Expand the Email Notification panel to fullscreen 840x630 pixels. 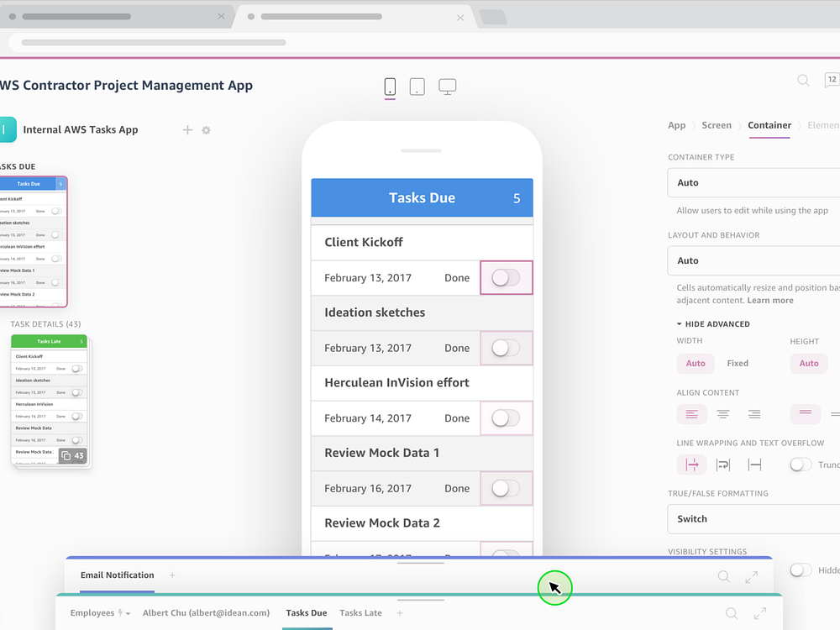pyautogui.click(x=751, y=576)
